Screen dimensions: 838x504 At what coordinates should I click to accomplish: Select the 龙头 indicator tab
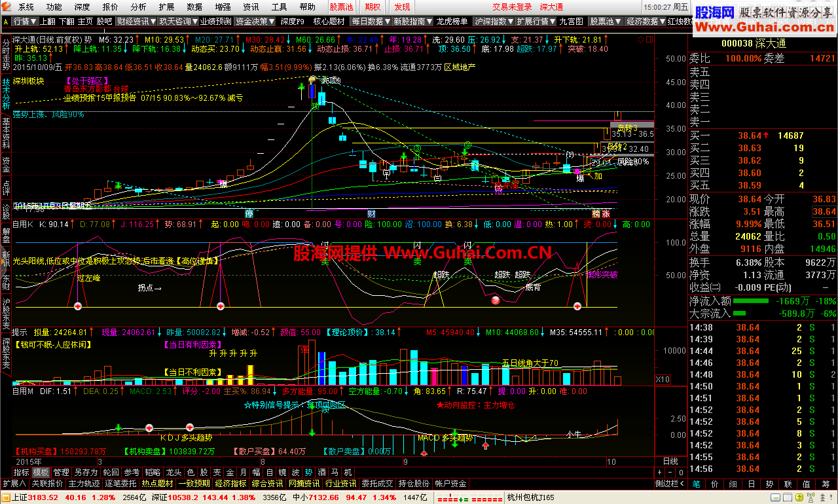pyautogui.click(x=173, y=472)
